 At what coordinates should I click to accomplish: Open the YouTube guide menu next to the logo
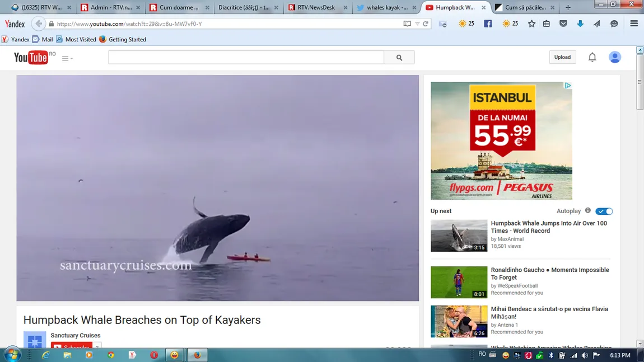(x=67, y=58)
